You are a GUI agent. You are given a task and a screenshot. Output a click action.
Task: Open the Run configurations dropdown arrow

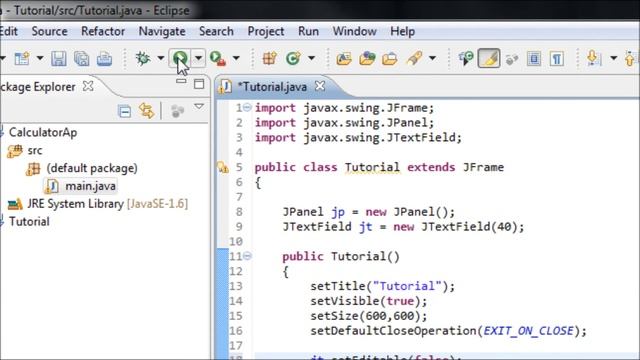[198, 58]
